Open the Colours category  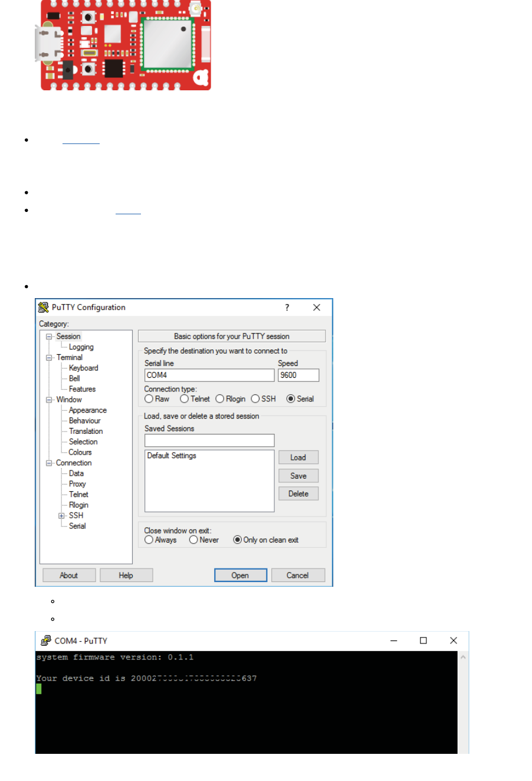(x=80, y=452)
